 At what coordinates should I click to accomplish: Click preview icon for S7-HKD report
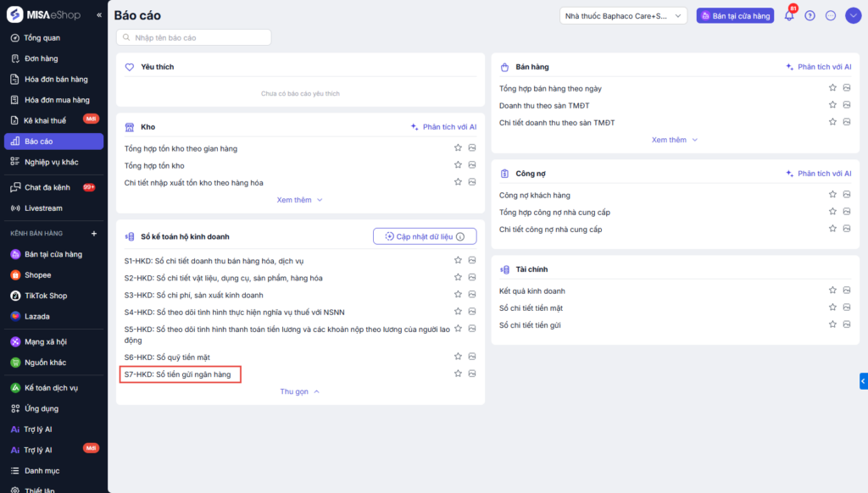click(x=472, y=374)
